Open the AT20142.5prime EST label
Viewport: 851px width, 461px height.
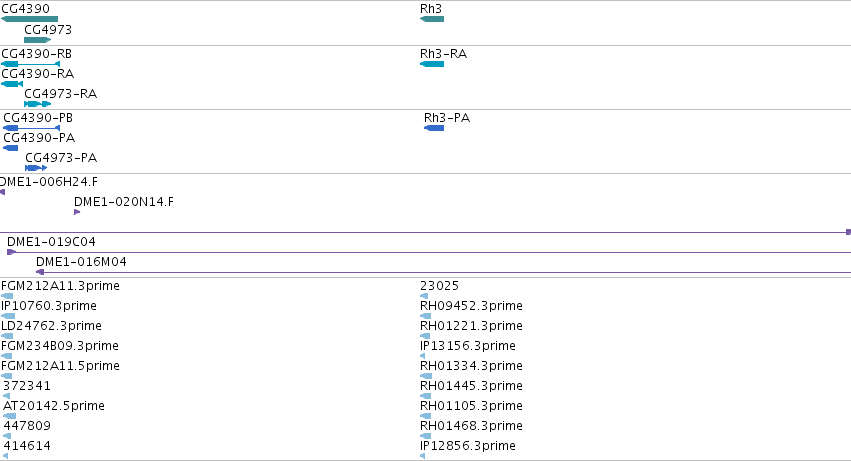click(54, 406)
